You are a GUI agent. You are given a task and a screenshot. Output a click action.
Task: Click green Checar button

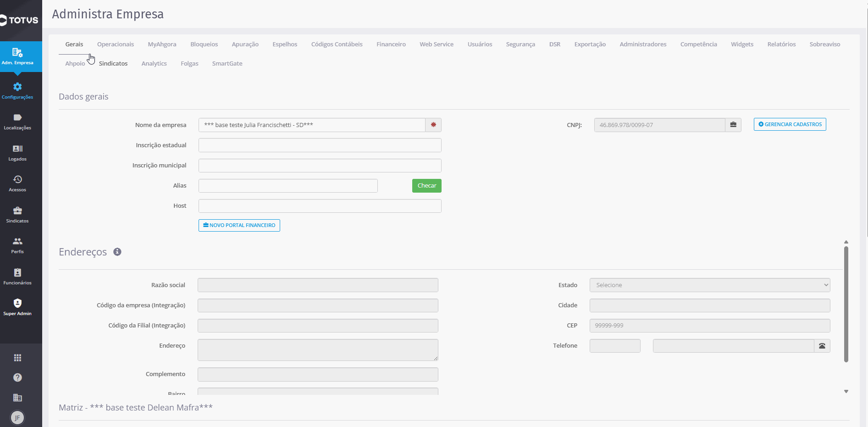[x=427, y=186]
